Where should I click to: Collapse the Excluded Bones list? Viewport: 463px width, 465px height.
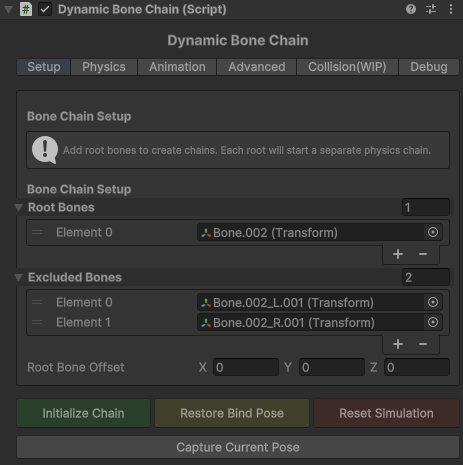tap(19, 278)
